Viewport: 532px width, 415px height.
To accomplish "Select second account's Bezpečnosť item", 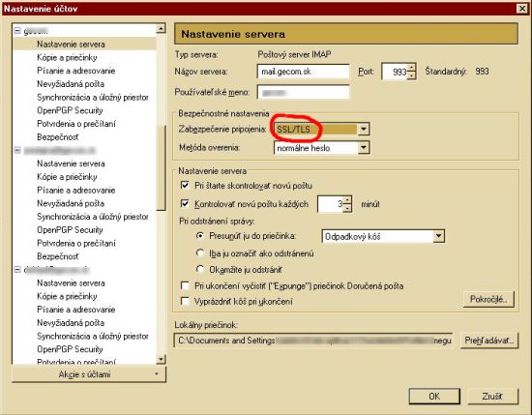I will (x=58, y=256).
